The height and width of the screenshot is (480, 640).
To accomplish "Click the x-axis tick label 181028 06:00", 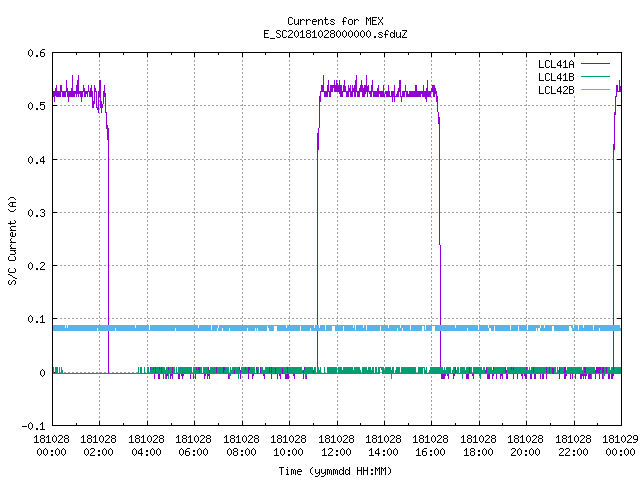I will [193, 445].
